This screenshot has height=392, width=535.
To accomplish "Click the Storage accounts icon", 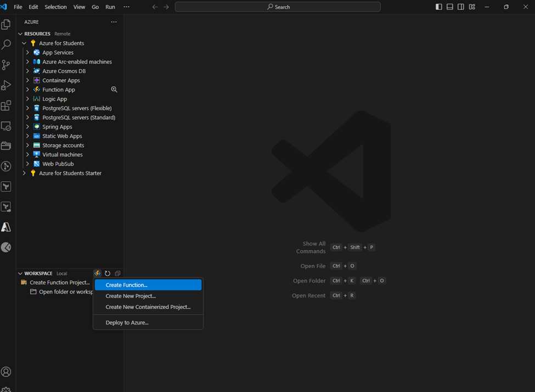I will (x=37, y=145).
